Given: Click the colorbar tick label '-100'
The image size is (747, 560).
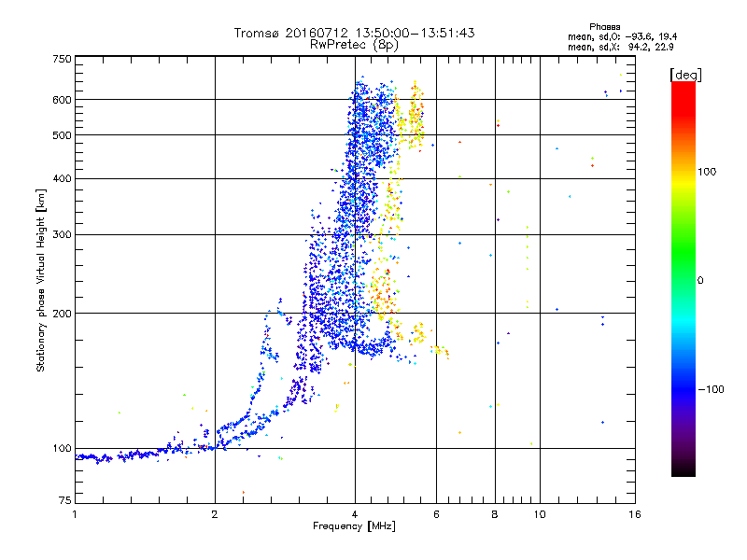Looking at the screenshot, I should click(x=712, y=389).
